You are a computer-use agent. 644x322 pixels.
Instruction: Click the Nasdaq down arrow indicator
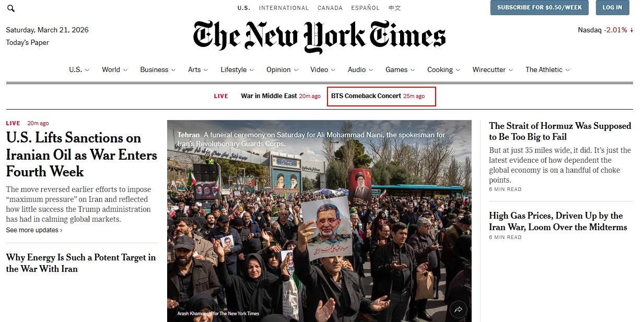[631, 30]
